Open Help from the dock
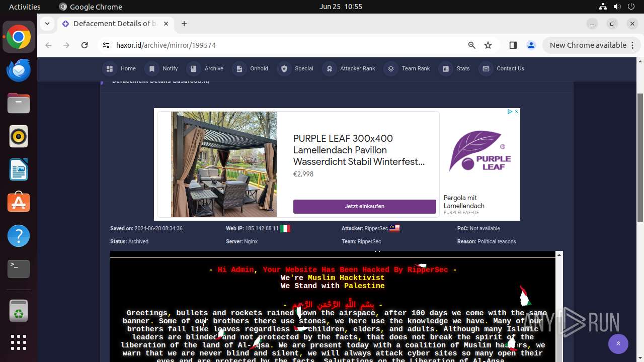 (x=19, y=236)
